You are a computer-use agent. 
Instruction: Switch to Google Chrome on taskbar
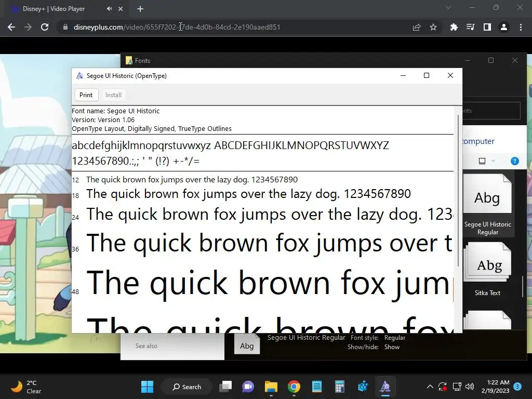(294, 387)
